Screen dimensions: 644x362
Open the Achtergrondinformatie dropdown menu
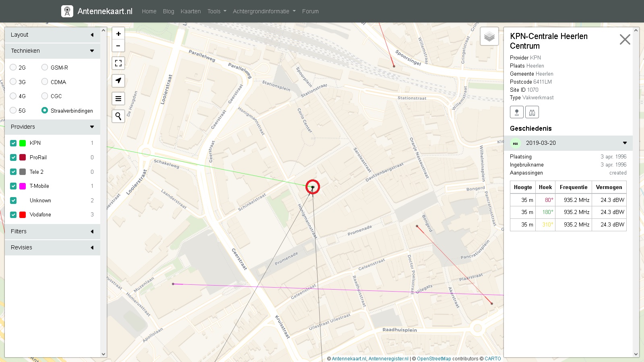[x=264, y=11]
